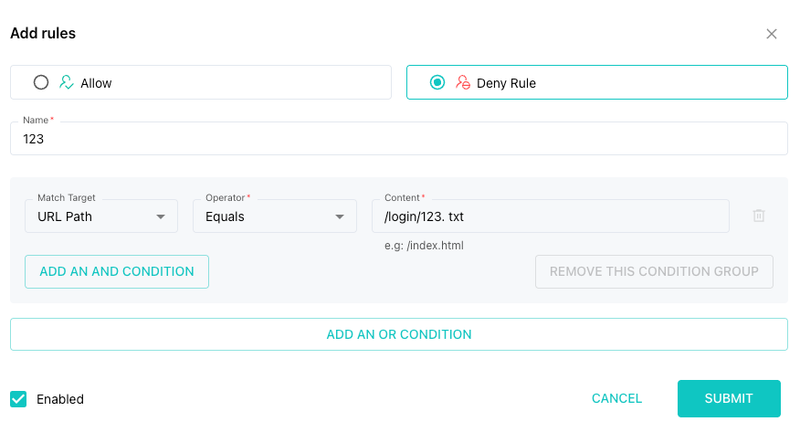Viewport: 800px width, 422px height.
Task: Delete the condition using the trash icon
Action: [759, 215]
